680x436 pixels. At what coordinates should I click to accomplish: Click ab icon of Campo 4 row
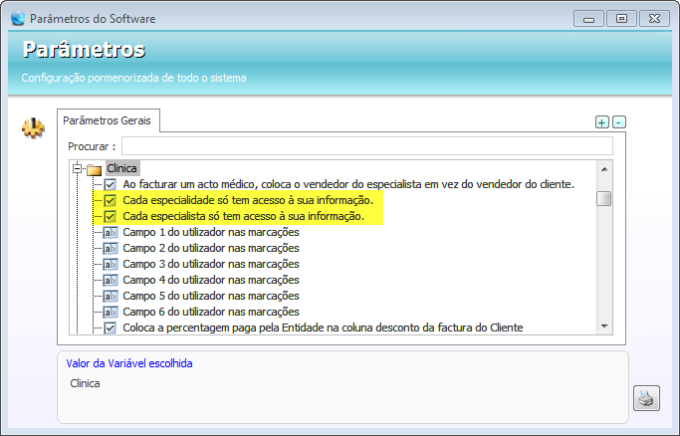pyautogui.click(x=110, y=280)
